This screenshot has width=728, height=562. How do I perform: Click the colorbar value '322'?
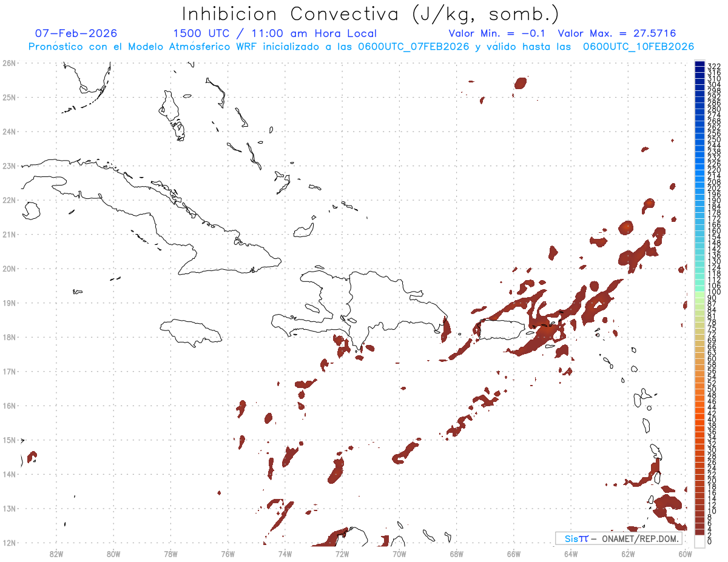coord(714,65)
